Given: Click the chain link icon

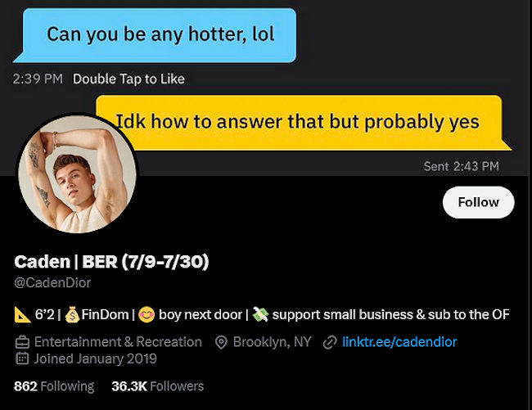Looking at the screenshot, I should (330, 342).
